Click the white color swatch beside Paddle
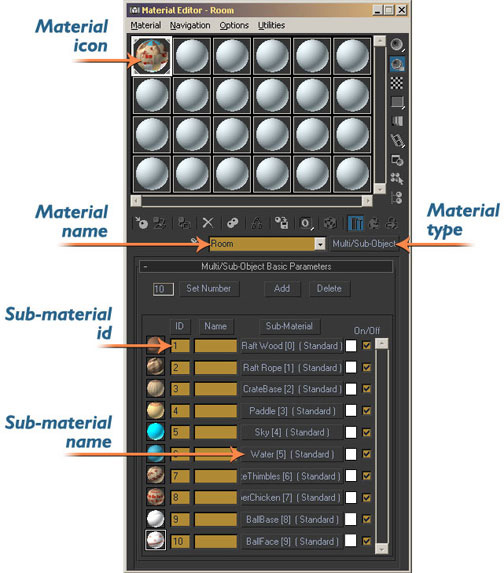This screenshot has height=573, width=504. point(350,410)
